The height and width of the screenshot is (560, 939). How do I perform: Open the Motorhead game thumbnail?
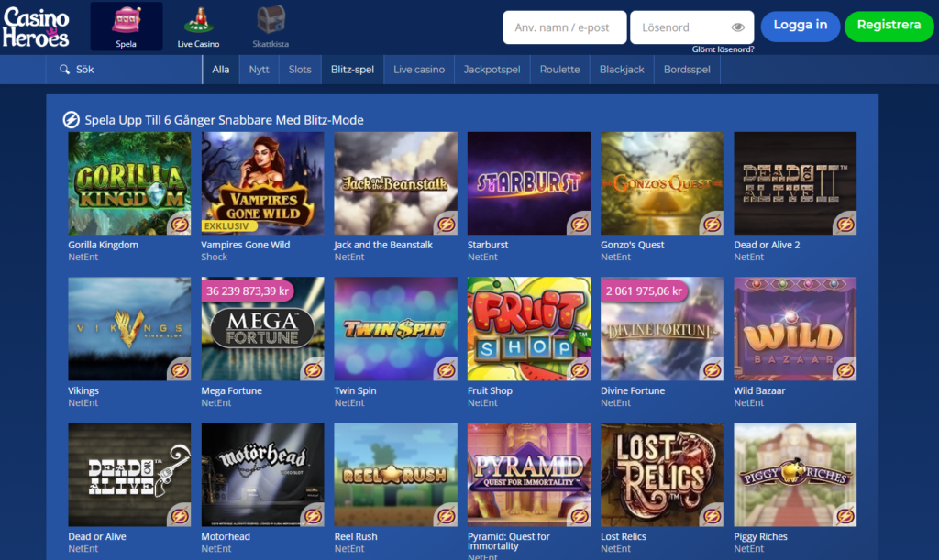point(262,475)
